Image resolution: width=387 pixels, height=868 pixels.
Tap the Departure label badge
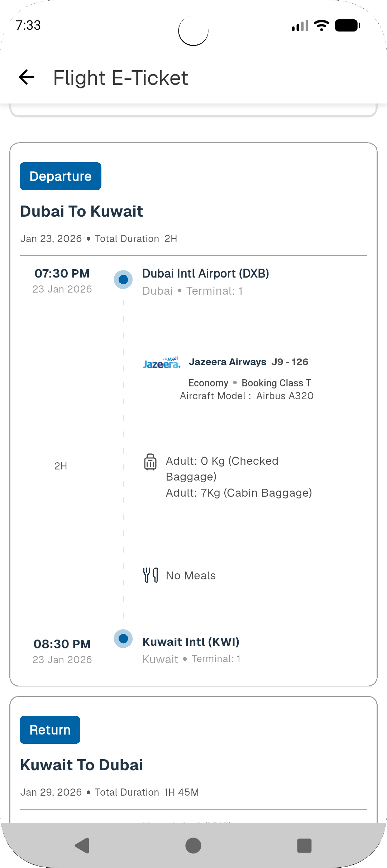click(61, 176)
